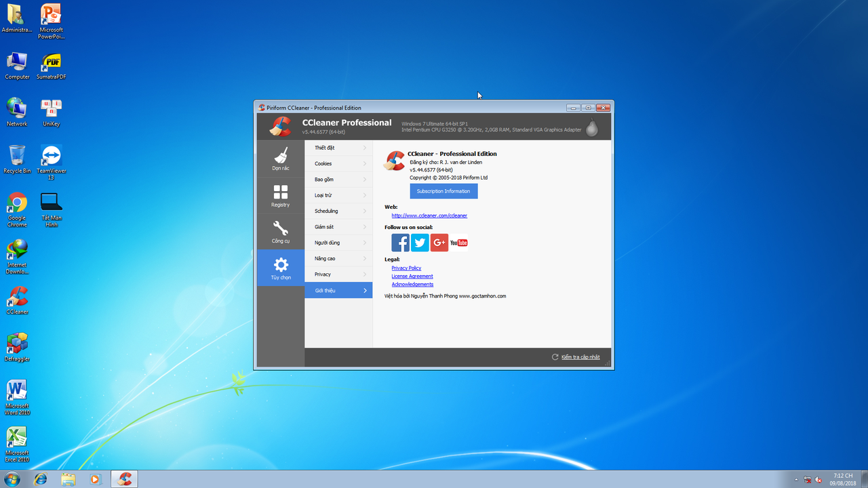Select the Defraggler desktop icon

tap(17, 347)
